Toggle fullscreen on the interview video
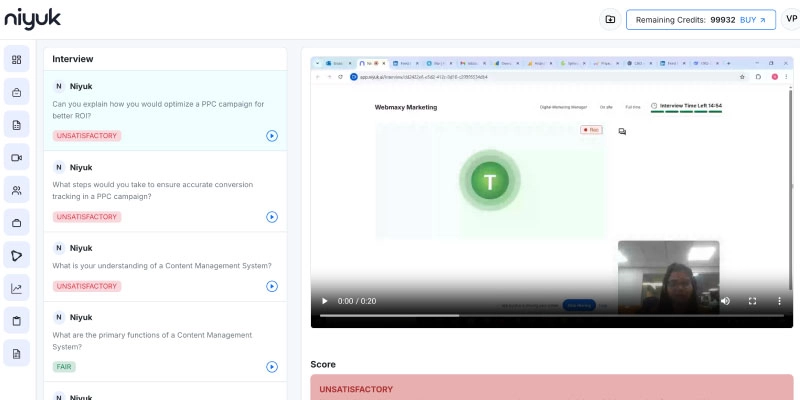Image resolution: width=800 pixels, height=400 pixels. pos(752,300)
